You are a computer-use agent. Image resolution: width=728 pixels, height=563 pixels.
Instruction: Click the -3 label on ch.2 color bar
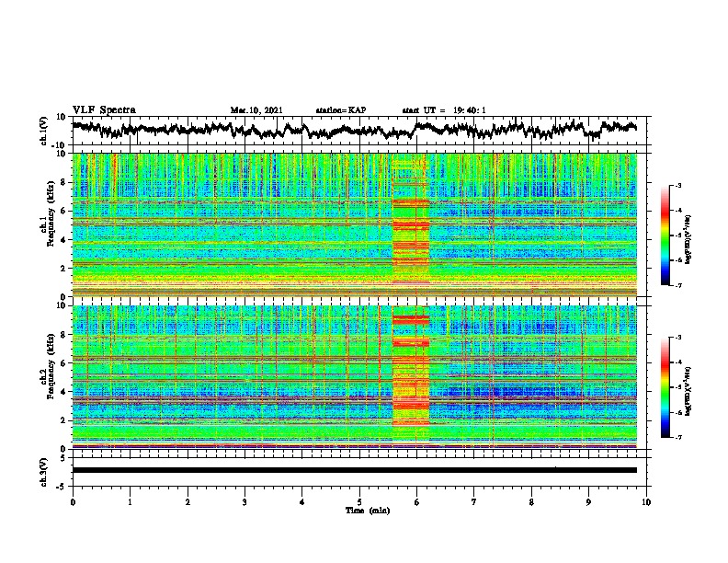pos(678,338)
